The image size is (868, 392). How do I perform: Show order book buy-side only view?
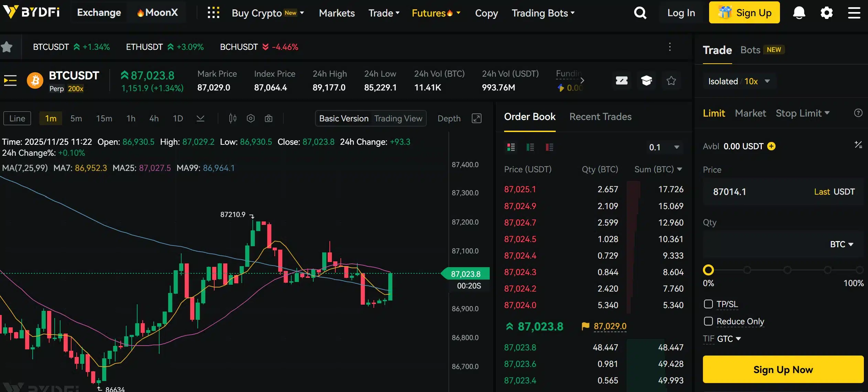pos(530,147)
